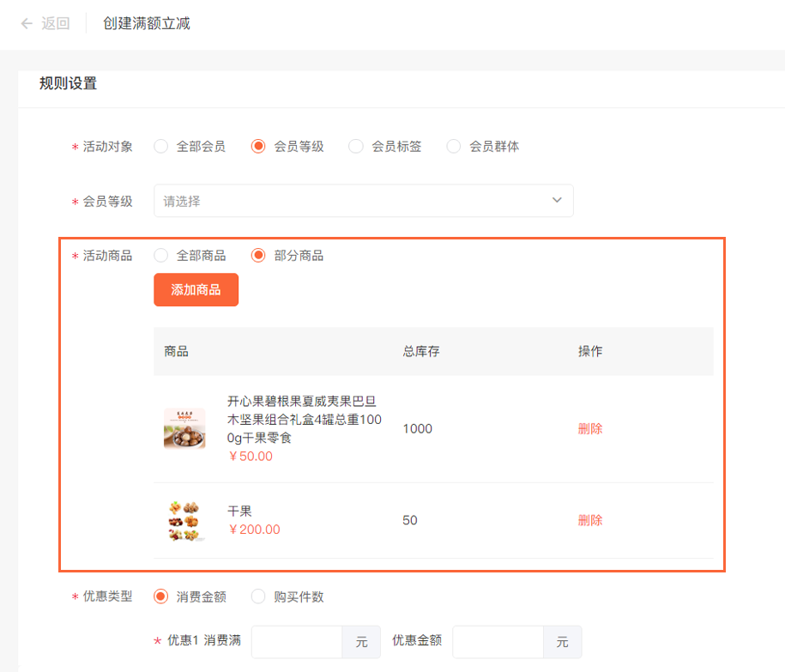Expand 会员等级 select chevron arrow
This screenshot has height=672, width=785.
point(557,201)
